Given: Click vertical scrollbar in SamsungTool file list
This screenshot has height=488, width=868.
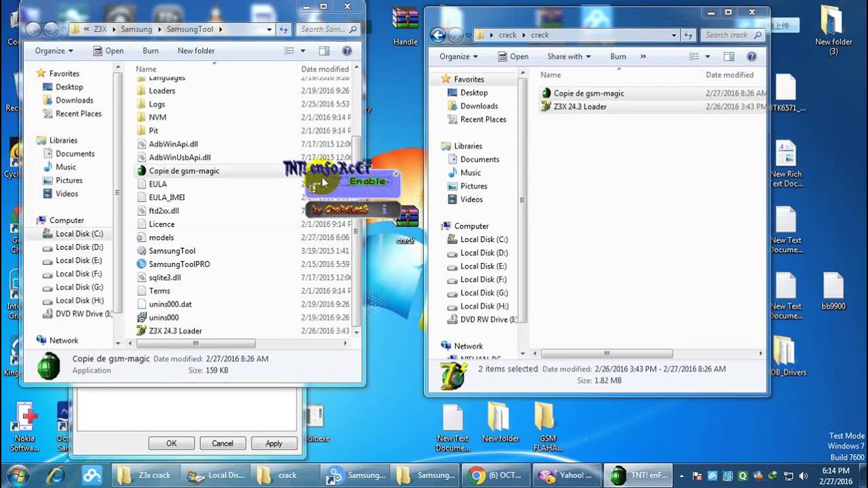Looking at the screenshot, I should (356, 230).
